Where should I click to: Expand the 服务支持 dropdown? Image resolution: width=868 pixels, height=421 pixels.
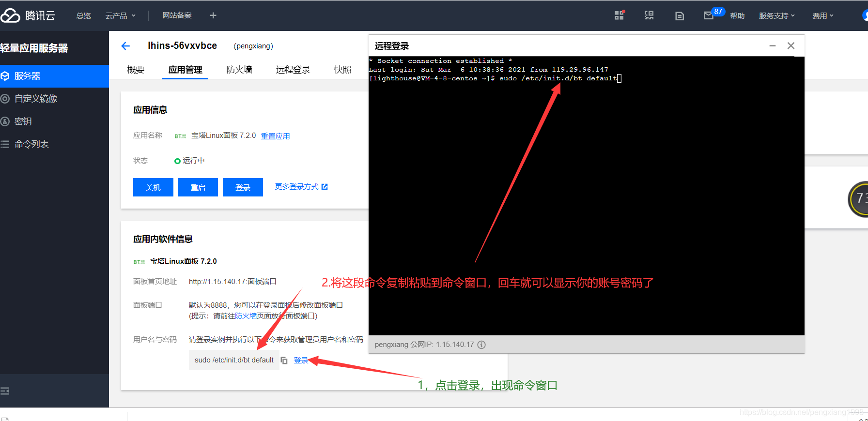(777, 15)
